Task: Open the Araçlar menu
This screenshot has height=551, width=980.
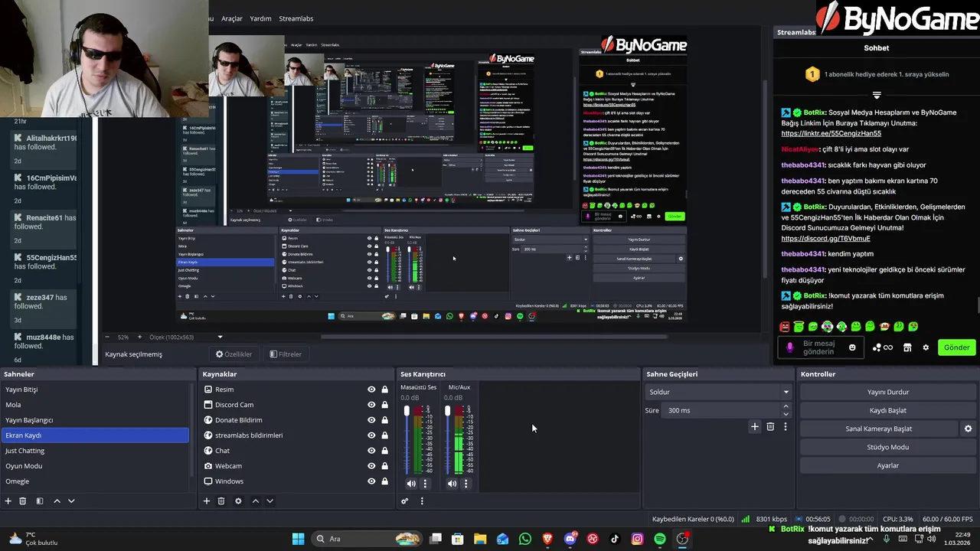Action: [232, 18]
